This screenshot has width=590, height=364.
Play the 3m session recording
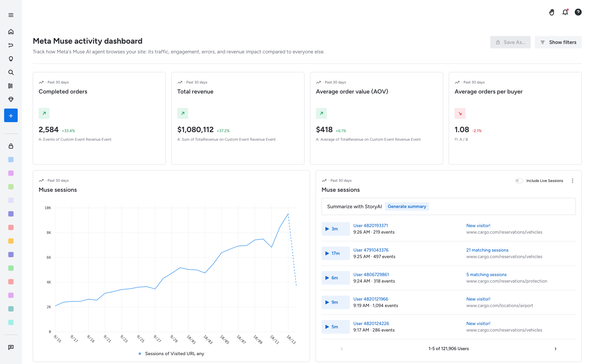tap(336, 229)
